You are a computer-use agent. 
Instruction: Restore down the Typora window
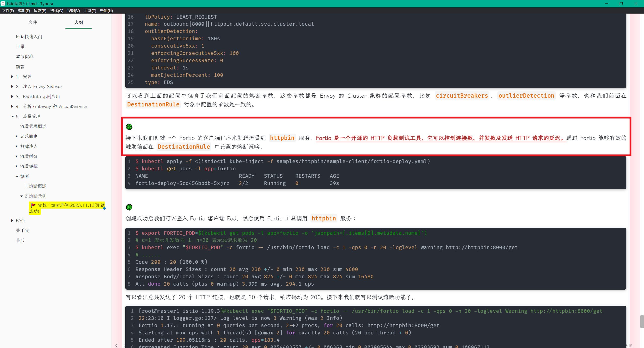tap(621, 4)
